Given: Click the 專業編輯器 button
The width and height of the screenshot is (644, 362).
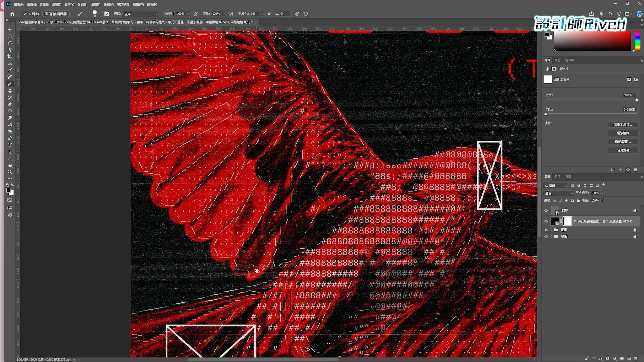Looking at the screenshot, I should click(x=56, y=14).
